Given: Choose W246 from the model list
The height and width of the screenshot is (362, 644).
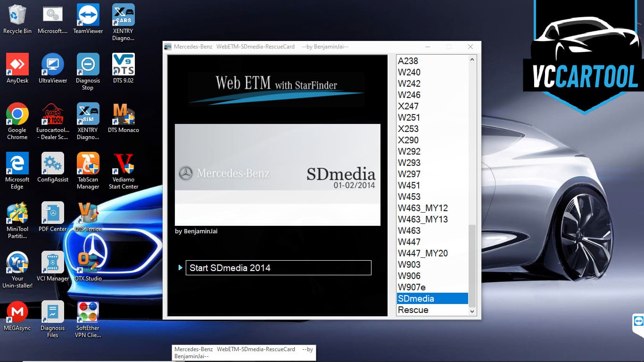Looking at the screenshot, I should [432, 95].
